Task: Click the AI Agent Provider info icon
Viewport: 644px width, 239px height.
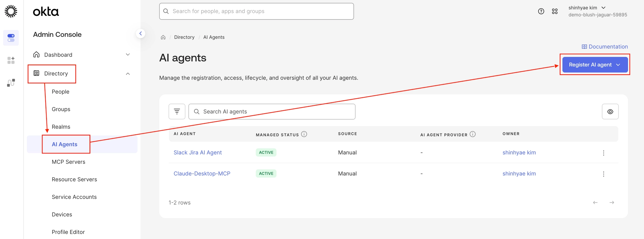Action: 473,134
